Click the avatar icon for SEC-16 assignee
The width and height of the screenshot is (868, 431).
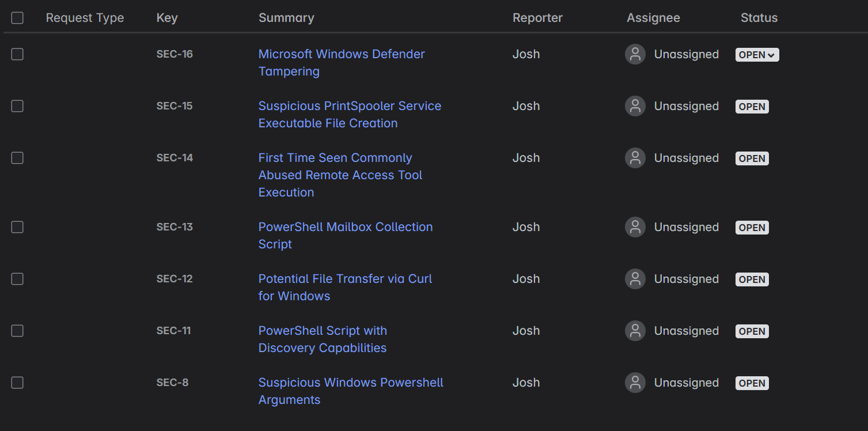(635, 54)
